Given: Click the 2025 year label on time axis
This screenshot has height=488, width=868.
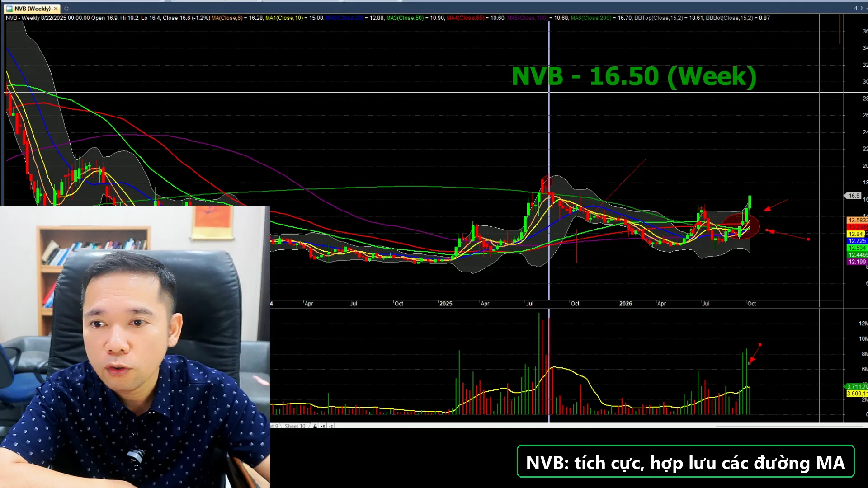Looking at the screenshot, I should tap(446, 304).
